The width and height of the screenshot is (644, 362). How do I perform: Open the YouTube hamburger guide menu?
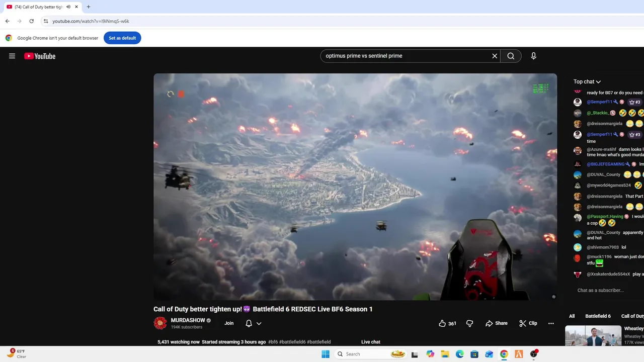pos(12,56)
